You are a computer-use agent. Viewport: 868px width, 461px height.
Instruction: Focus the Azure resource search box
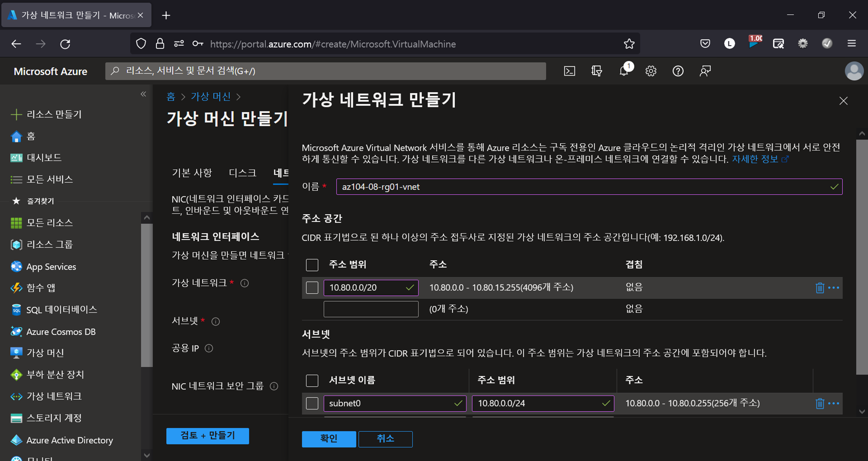[325, 71]
